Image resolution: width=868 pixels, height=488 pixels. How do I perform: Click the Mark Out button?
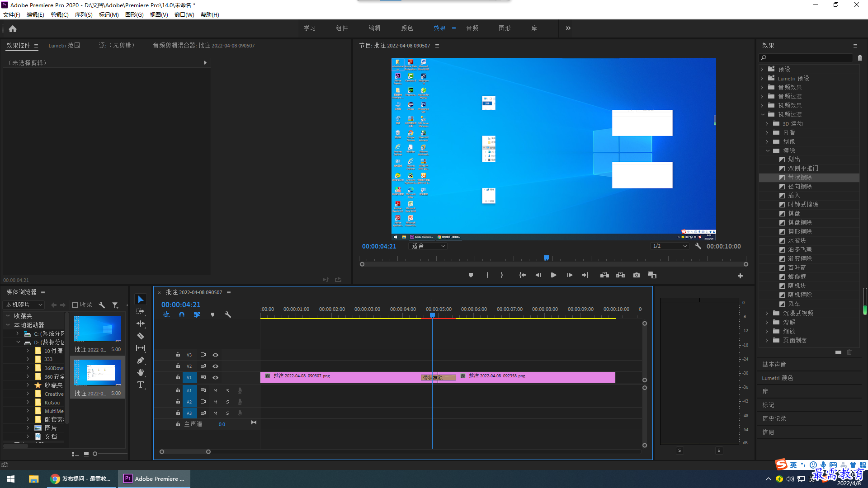(502, 275)
